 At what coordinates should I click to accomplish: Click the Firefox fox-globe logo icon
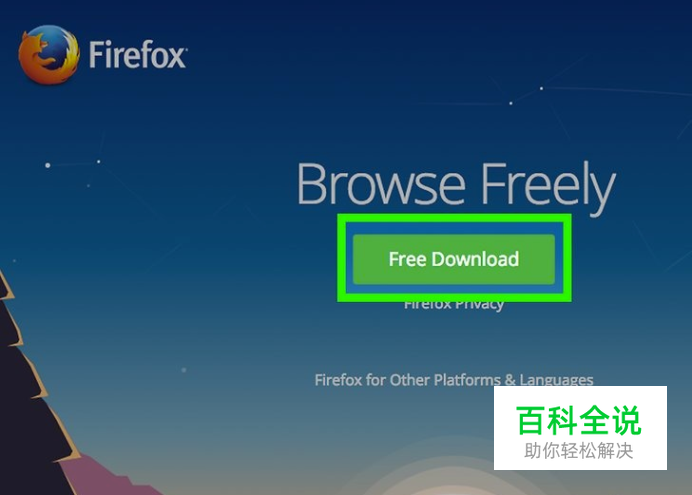pos(49,55)
